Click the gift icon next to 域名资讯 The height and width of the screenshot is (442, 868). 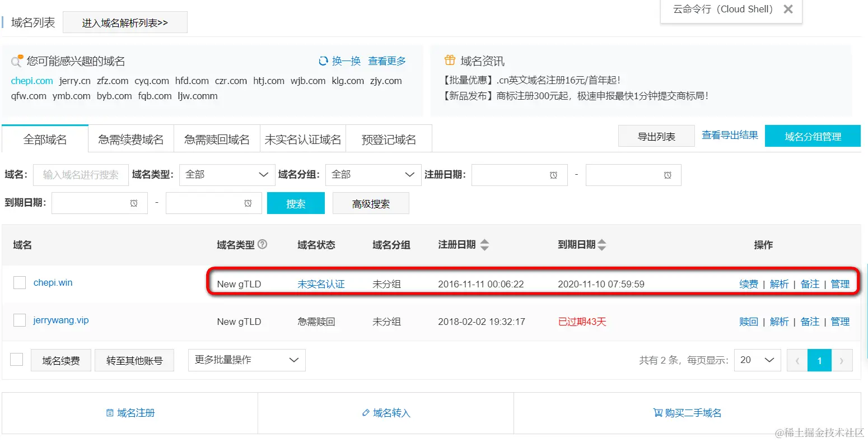(x=450, y=60)
